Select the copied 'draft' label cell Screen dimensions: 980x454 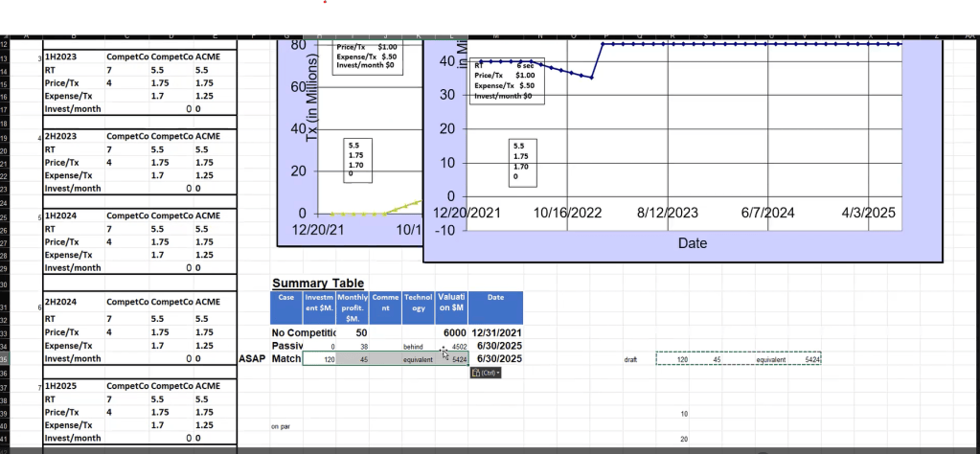[x=630, y=360]
